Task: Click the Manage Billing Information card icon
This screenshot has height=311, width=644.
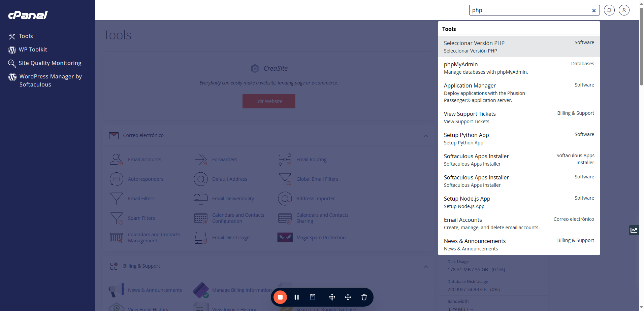Action: [201, 290]
